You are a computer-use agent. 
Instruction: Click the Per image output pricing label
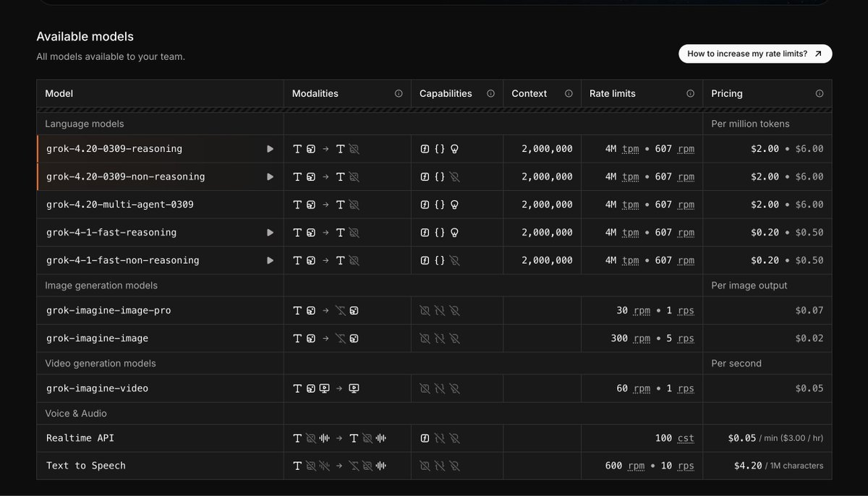749,286
